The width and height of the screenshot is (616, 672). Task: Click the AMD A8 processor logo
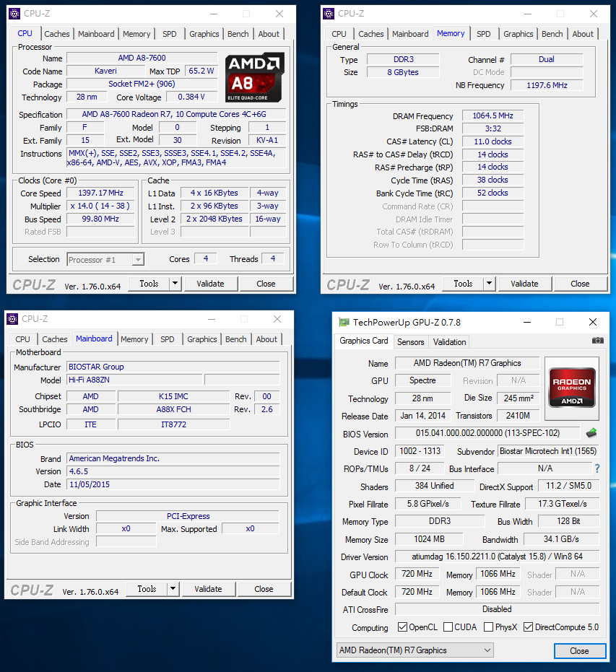[255, 77]
